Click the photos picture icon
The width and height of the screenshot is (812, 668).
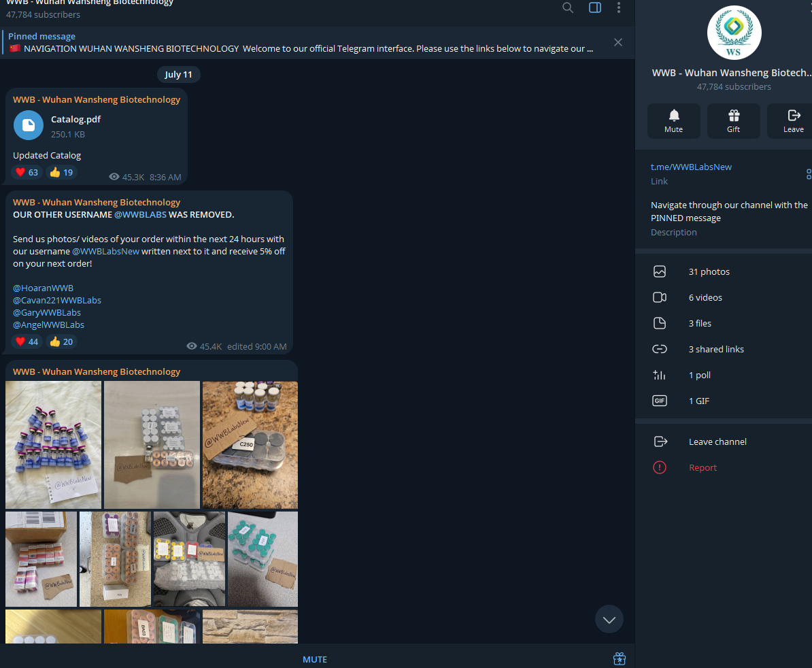click(x=659, y=272)
